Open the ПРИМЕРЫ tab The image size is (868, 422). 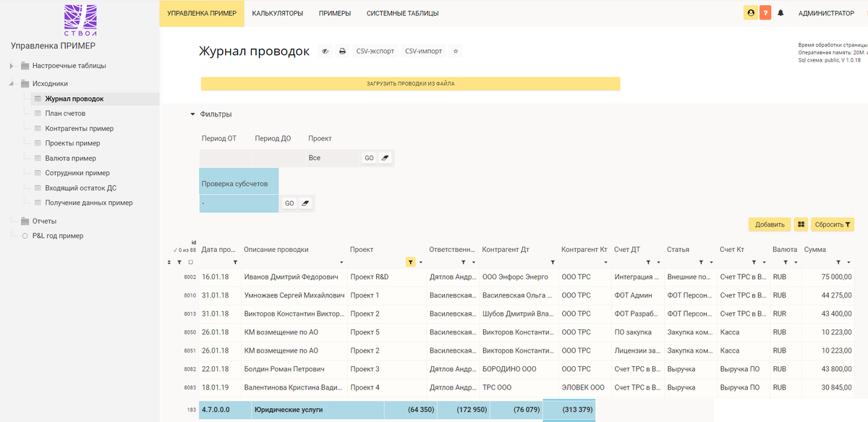point(335,13)
